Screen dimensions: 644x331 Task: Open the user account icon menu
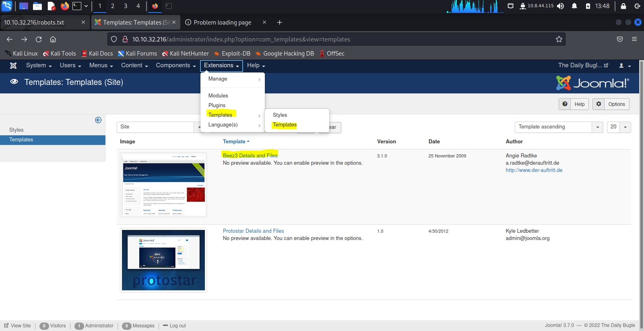coord(625,66)
